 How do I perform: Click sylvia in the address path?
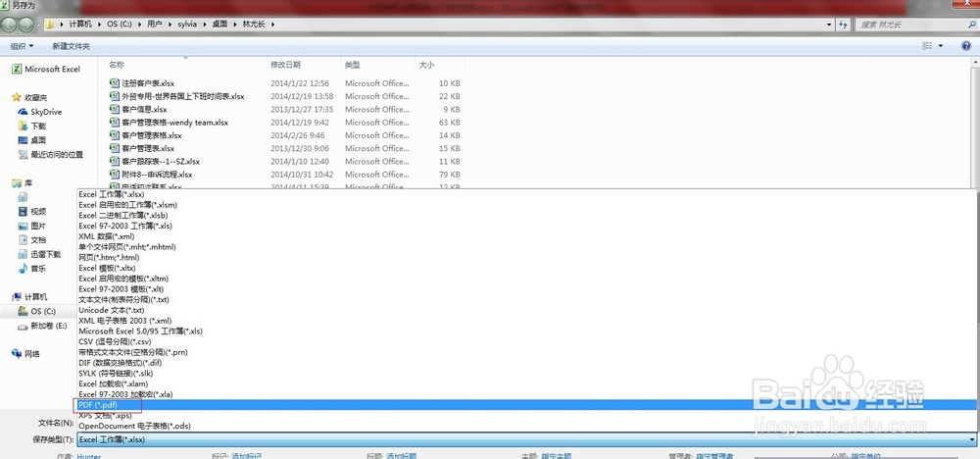(x=187, y=25)
